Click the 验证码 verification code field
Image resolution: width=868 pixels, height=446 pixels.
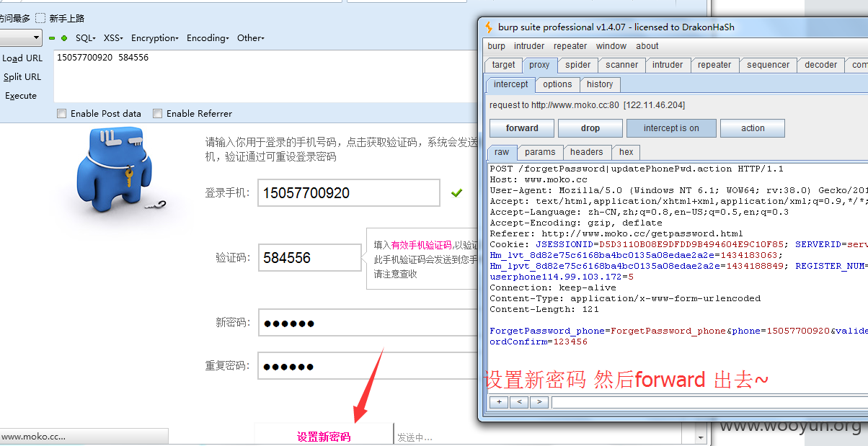[310, 258]
